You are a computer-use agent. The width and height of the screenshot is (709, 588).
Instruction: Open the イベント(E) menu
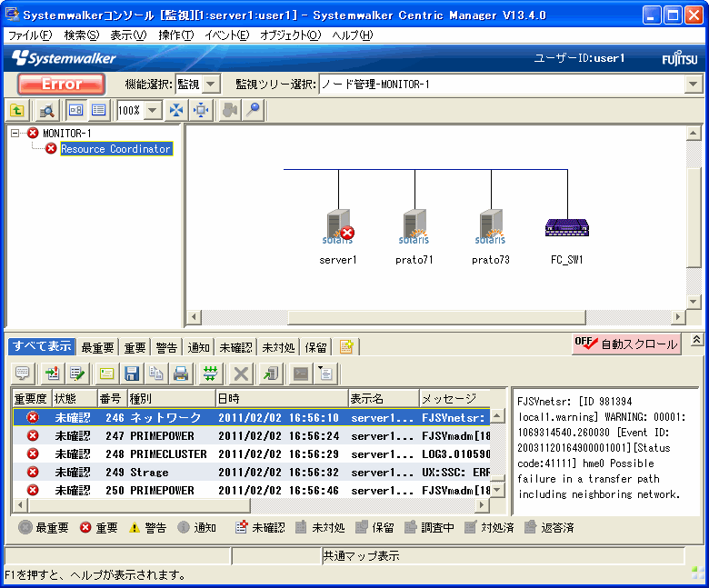click(227, 35)
